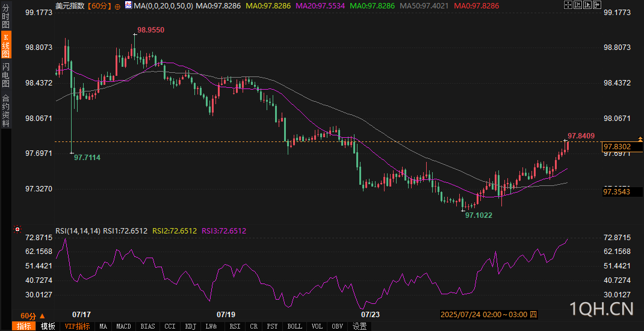The width and height of the screenshot is (644, 331).
Task: Switch to 分时图 view in left sidebar
Action: pos(5,18)
